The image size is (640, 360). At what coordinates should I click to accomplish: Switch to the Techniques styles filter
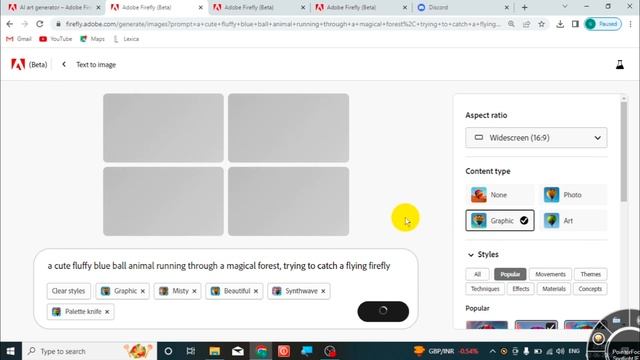pyautogui.click(x=485, y=289)
